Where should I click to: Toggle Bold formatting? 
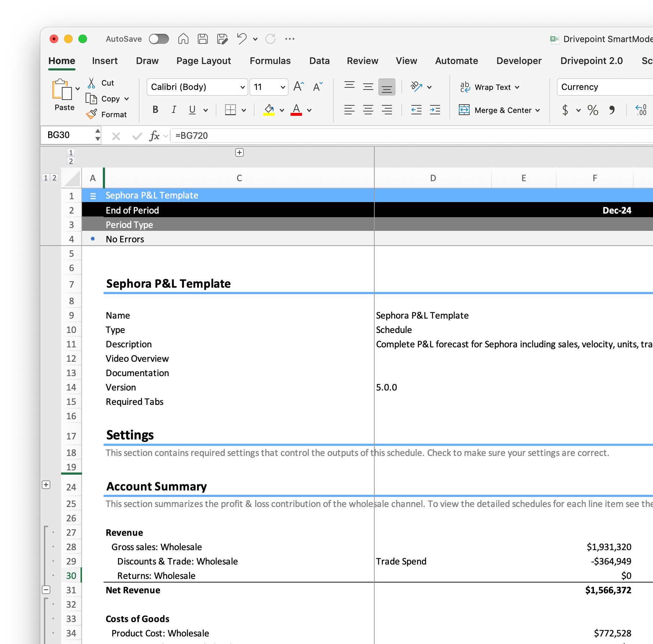(x=155, y=110)
